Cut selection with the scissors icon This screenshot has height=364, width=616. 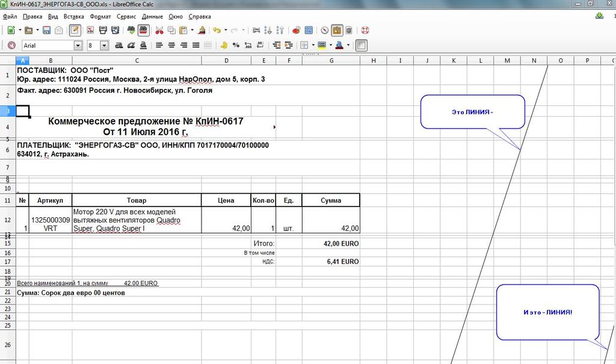pyautogui.click(x=159, y=30)
